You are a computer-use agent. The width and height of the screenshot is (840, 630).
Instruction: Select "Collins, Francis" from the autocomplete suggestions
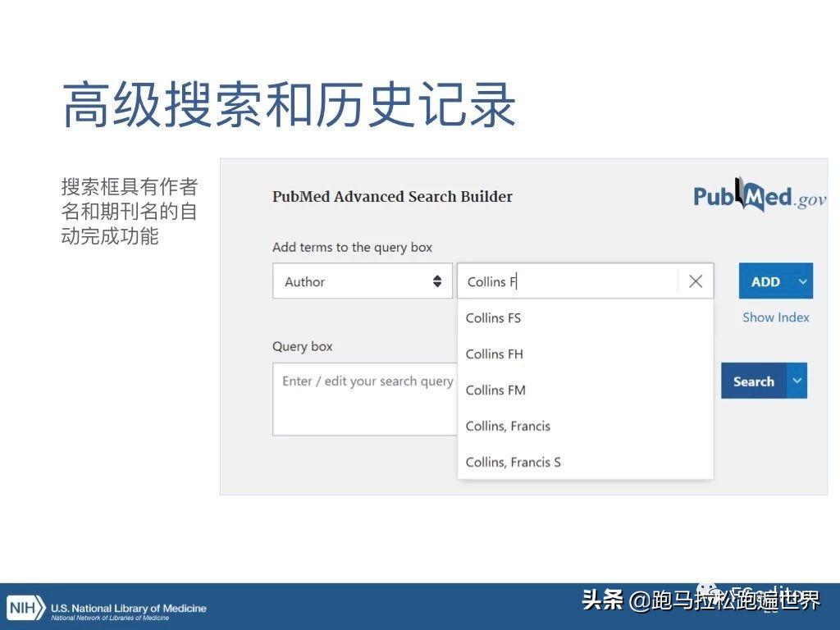click(x=508, y=426)
